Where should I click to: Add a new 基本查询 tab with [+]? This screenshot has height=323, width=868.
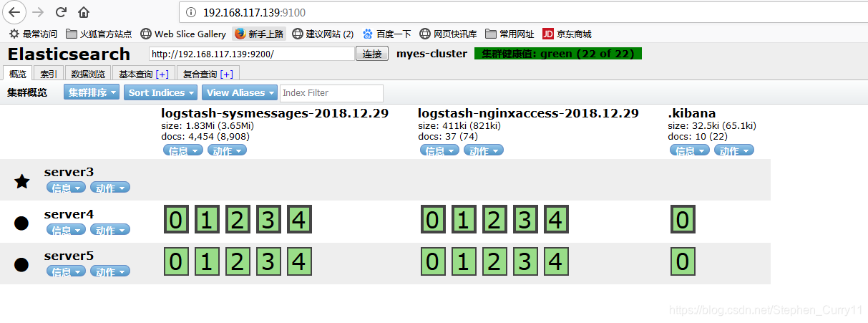(x=162, y=74)
